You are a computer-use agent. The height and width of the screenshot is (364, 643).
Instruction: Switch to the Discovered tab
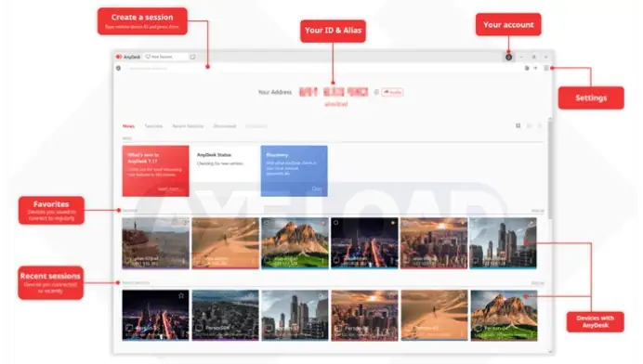pos(225,126)
